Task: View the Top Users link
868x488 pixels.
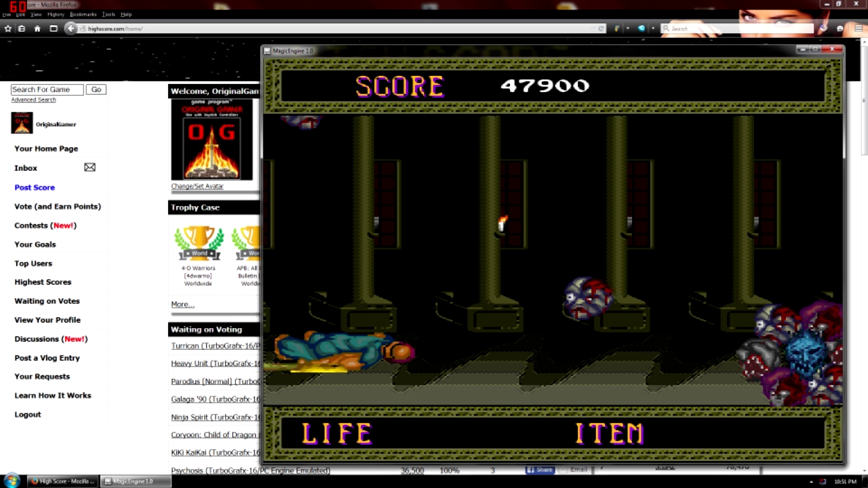Action: click(x=33, y=263)
